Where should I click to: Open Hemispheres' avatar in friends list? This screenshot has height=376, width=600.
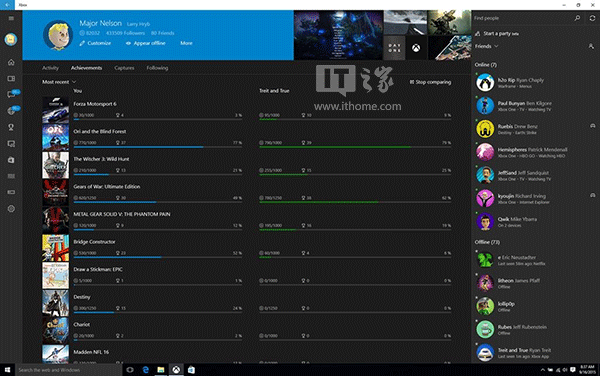[485, 152]
